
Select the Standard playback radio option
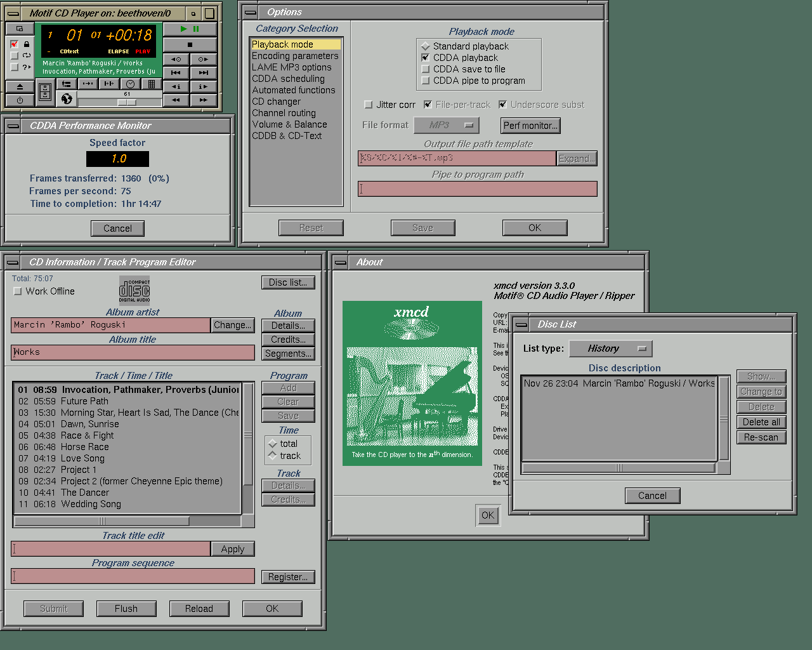tap(426, 46)
